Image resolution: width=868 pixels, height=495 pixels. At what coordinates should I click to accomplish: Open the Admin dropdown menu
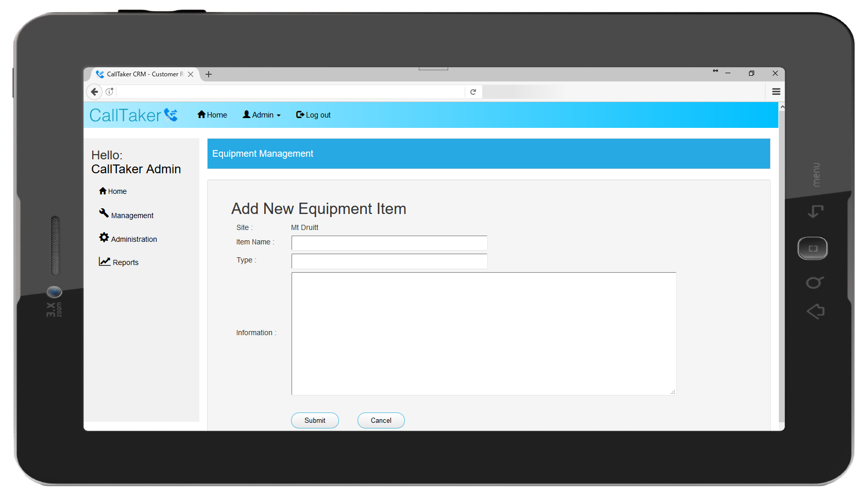pos(262,115)
